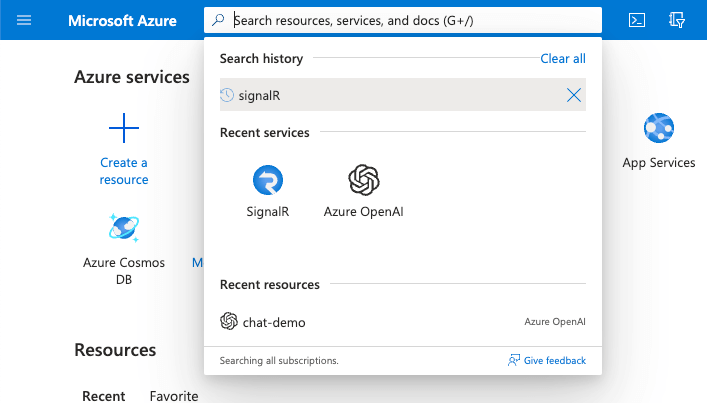
Task: Click the feedback person icon
Action: pyautogui.click(x=514, y=360)
